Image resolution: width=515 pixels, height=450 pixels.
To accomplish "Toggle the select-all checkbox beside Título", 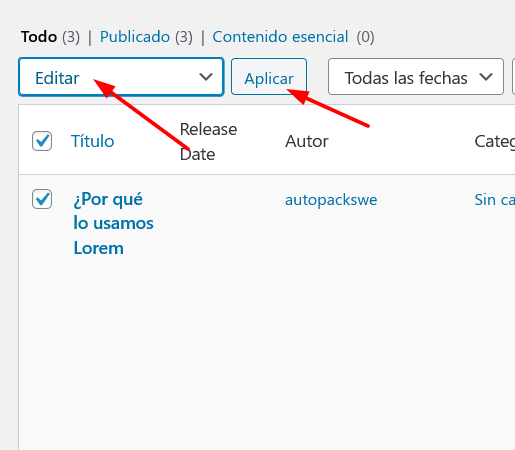I will pyautogui.click(x=42, y=141).
